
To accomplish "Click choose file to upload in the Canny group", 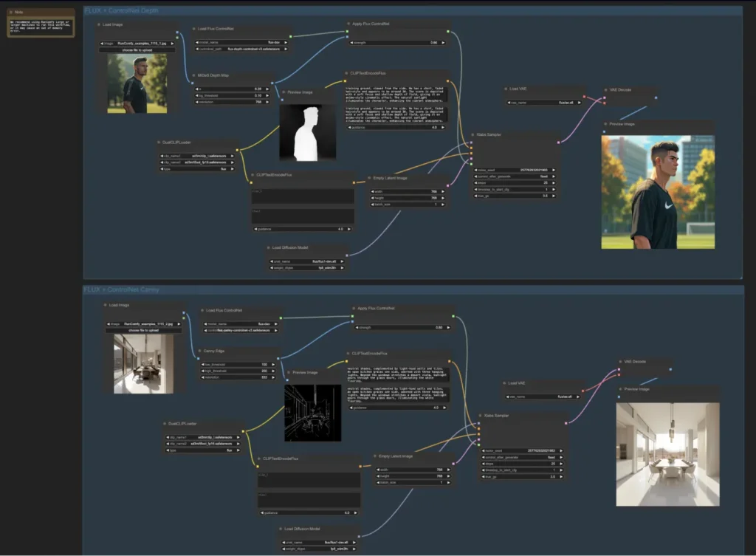I will (144, 330).
